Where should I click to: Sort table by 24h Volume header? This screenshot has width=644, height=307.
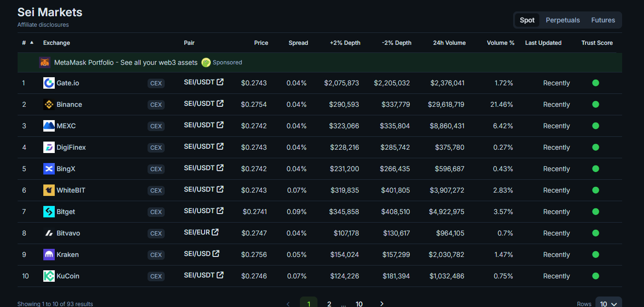click(449, 43)
